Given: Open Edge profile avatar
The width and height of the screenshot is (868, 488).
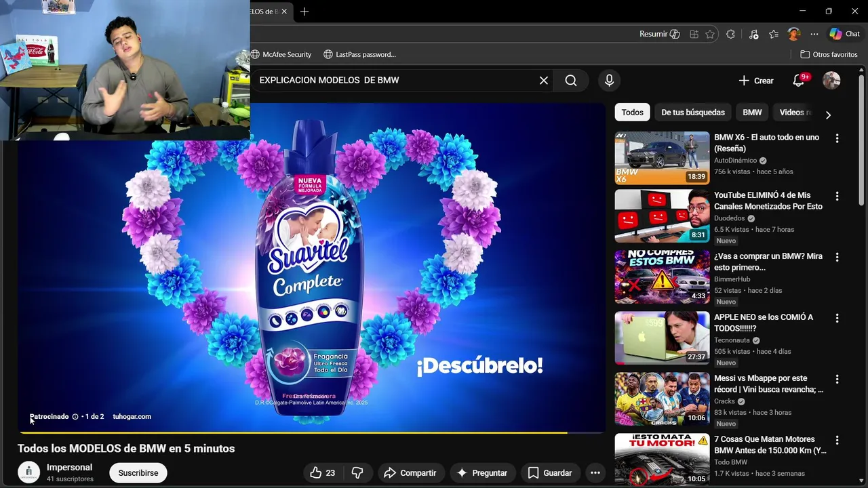Looking at the screenshot, I should point(794,34).
